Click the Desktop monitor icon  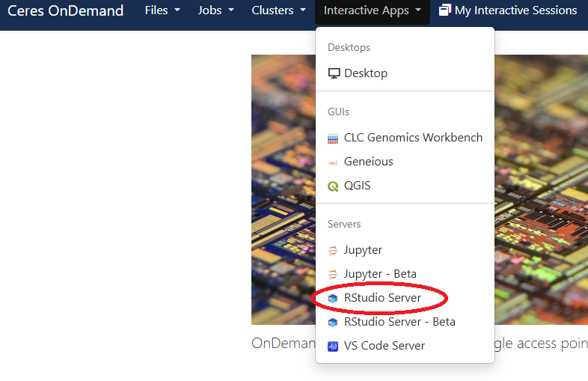pos(334,73)
